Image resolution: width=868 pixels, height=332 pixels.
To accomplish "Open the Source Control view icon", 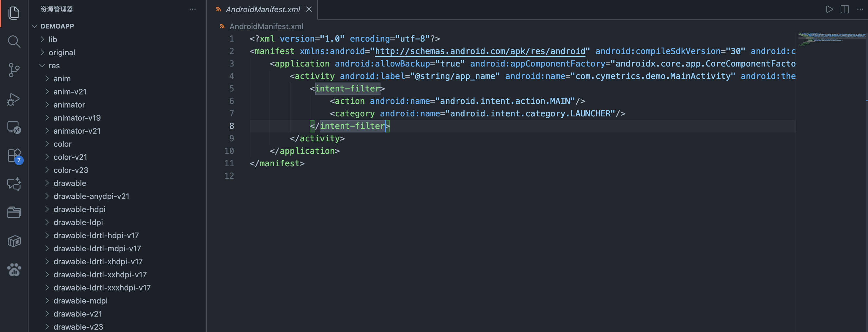I will point(14,70).
